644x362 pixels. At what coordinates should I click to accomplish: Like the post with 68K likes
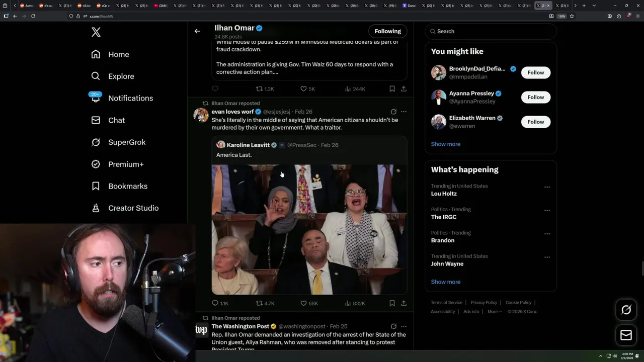pyautogui.click(x=309, y=303)
